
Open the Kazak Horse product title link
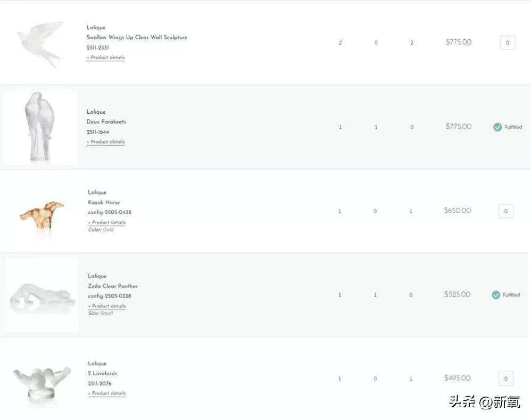(104, 203)
